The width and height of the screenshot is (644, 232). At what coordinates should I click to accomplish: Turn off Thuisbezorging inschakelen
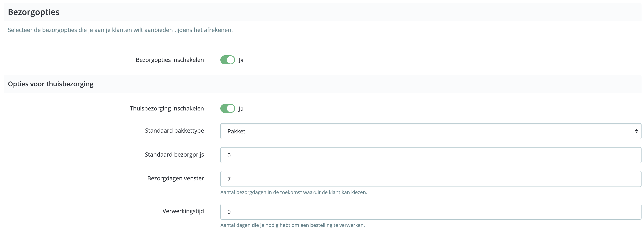tap(227, 108)
